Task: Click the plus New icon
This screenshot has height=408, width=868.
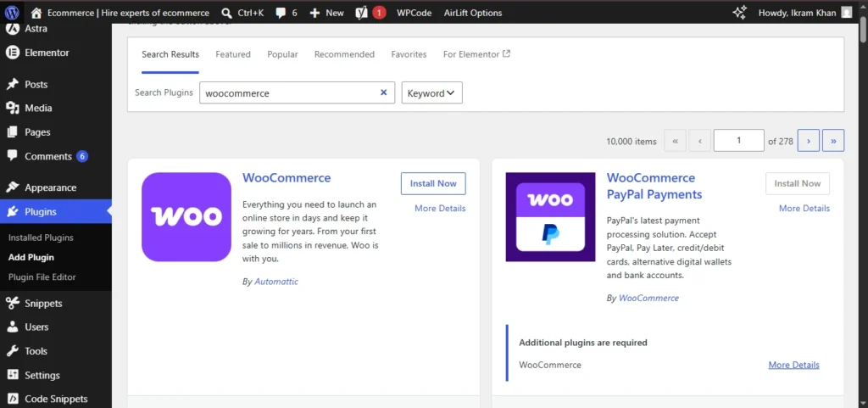Action: tap(314, 13)
